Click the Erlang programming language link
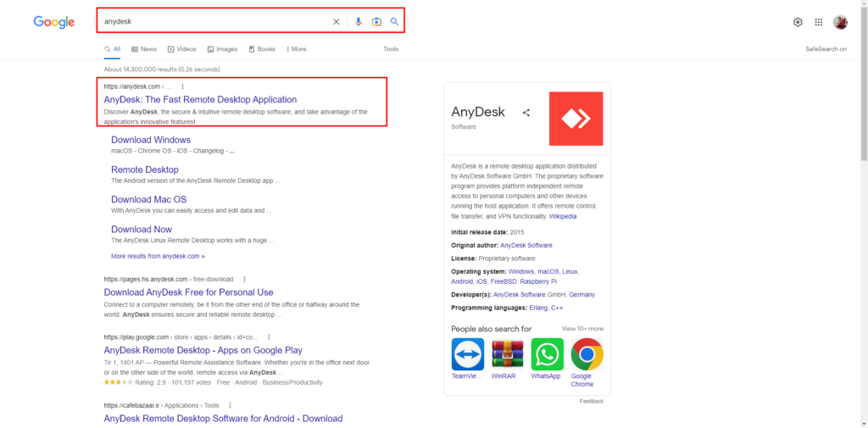868x428 pixels. coord(538,308)
